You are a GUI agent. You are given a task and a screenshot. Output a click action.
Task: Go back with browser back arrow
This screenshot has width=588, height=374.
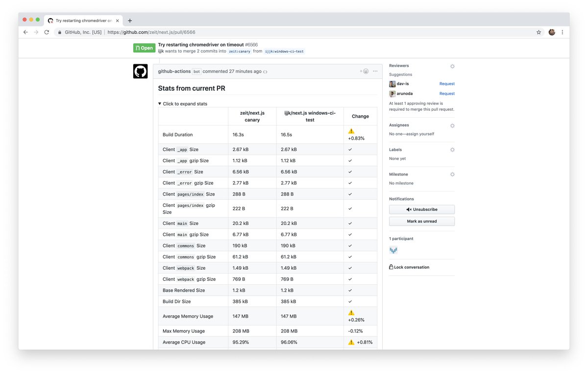pyautogui.click(x=25, y=32)
